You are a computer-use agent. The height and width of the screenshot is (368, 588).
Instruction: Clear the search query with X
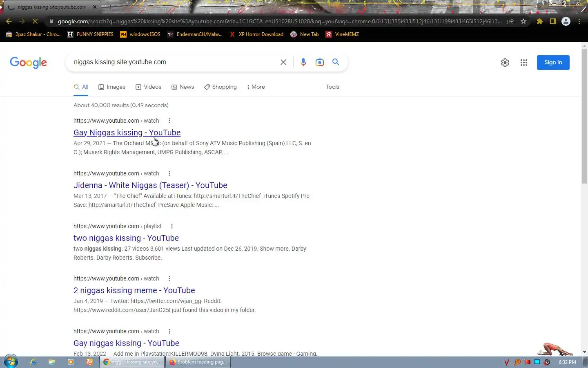click(x=283, y=62)
